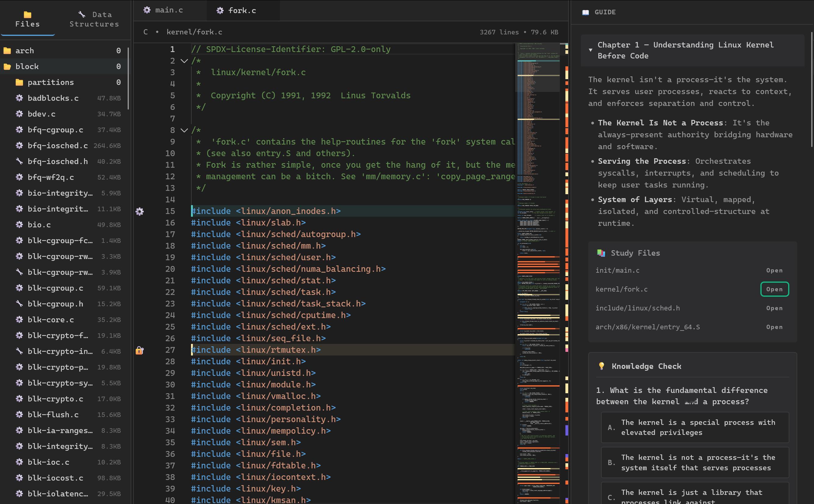Click the C language badge beside kernel/fork.c
The height and width of the screenshot is (504, 814).
coord(146,32)
